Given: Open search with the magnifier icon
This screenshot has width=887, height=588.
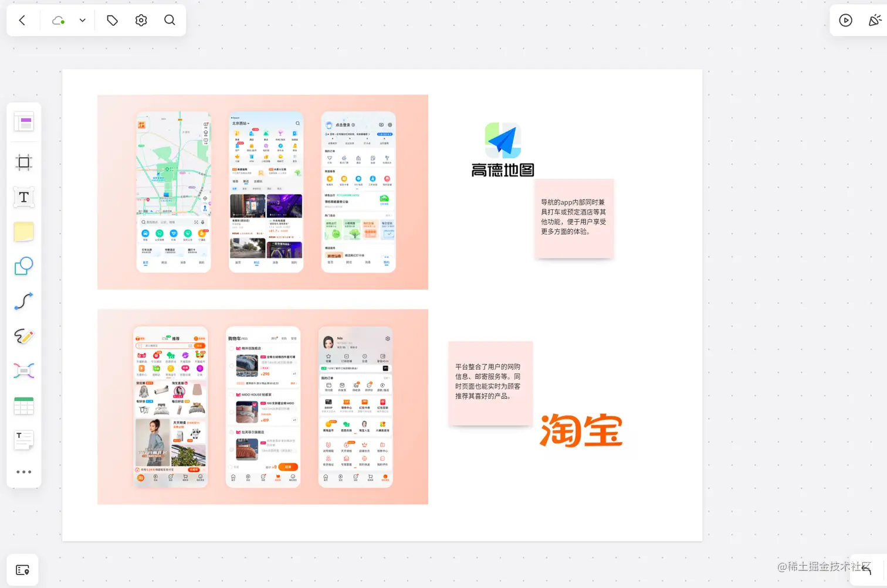Looking at the screenshot, I should point(170,21).
